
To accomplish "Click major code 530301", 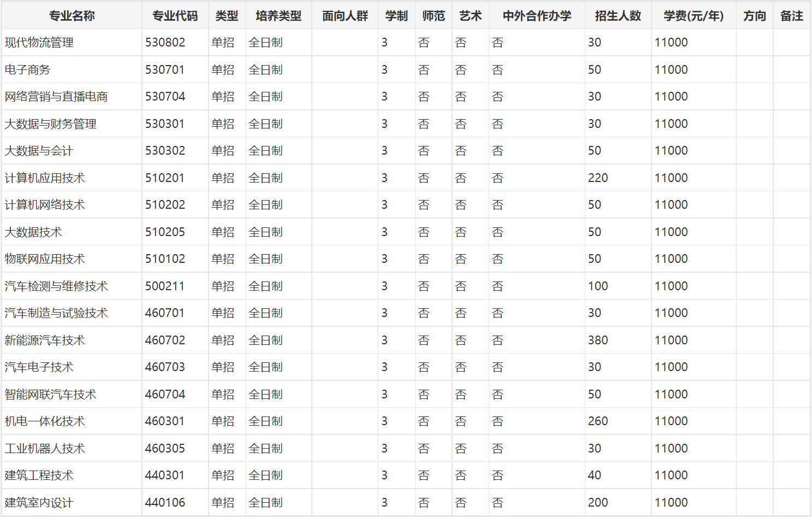I will [x=165, y=124].
